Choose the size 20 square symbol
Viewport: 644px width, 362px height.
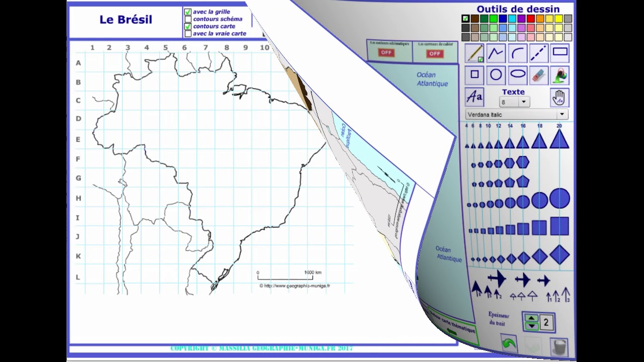point(559,226)
